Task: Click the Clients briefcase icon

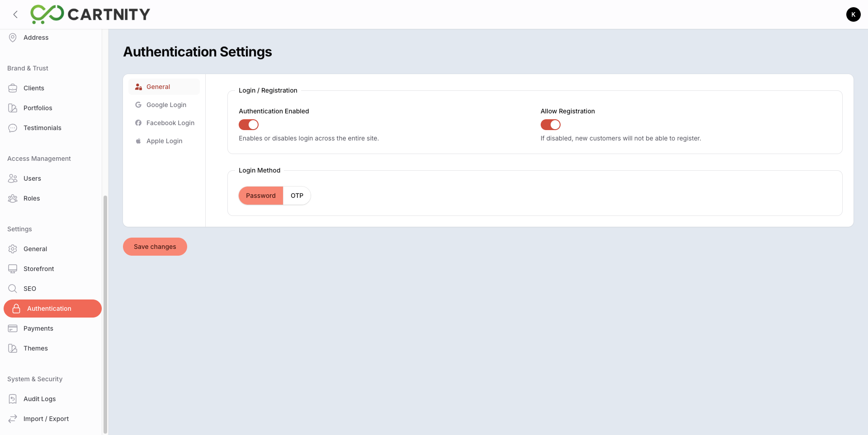Action: 13,88
